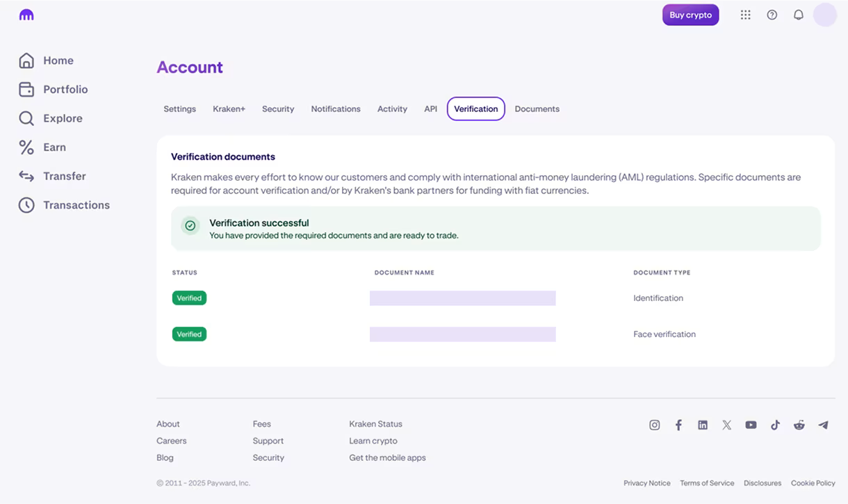Click the Explore label in sidebar
848x504 pixels.
63,118
